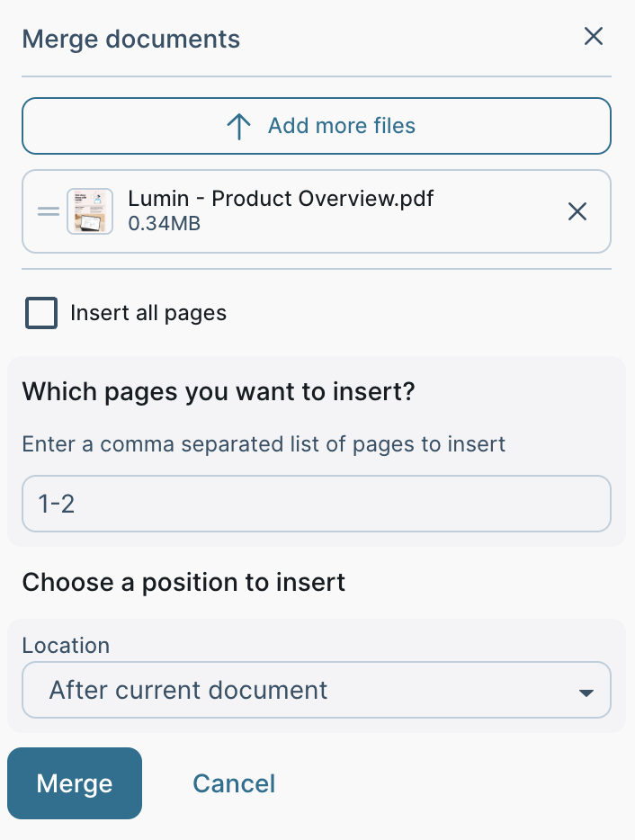Click the X to close the Merge documents dialog
Screen dimensions: 635x840
coord(594,36)
